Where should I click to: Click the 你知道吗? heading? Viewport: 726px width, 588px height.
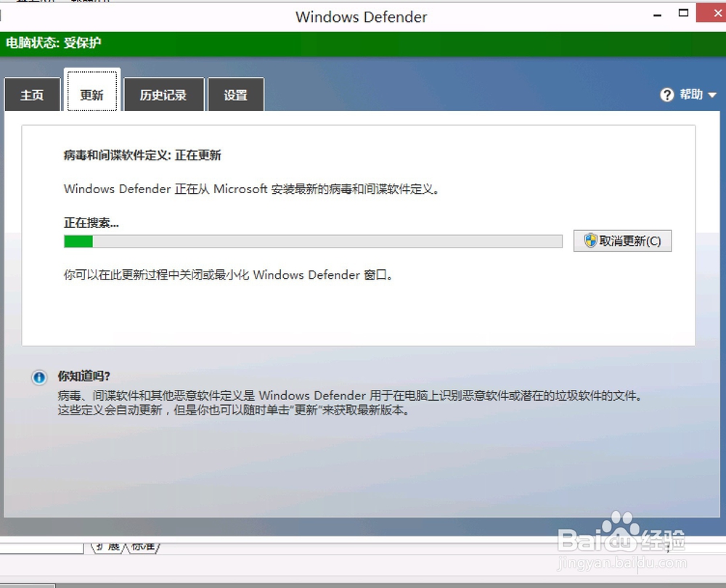[83, 376]
